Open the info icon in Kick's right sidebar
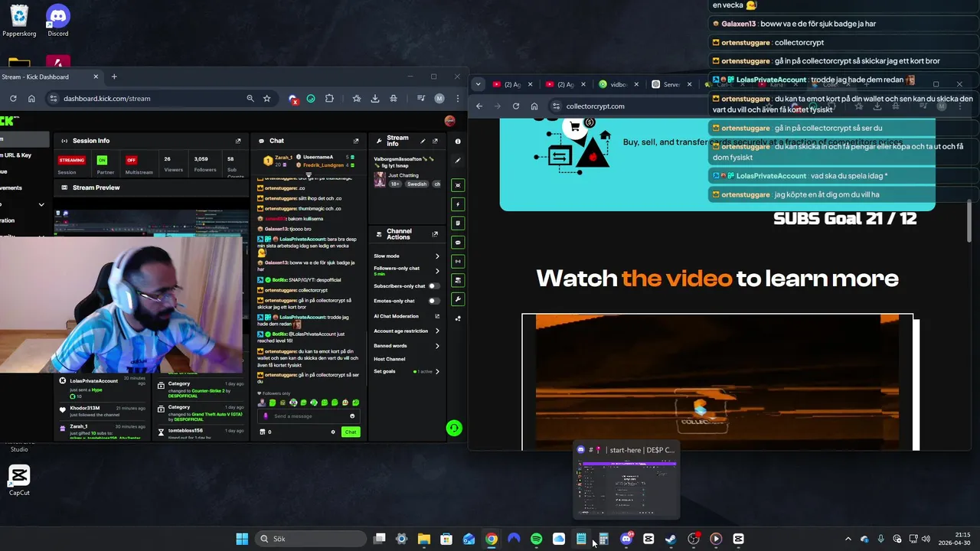Image resolution: width=980 pixels, height=551 pixels. [458, 141]
